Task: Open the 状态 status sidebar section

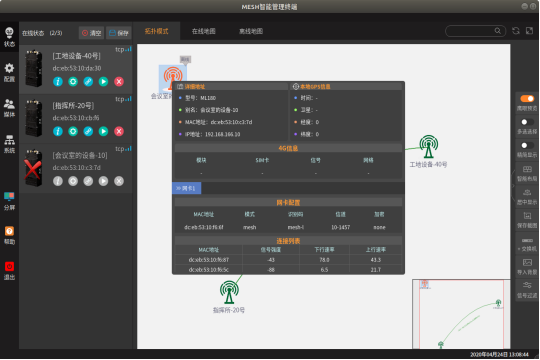Action: (9, 37)
